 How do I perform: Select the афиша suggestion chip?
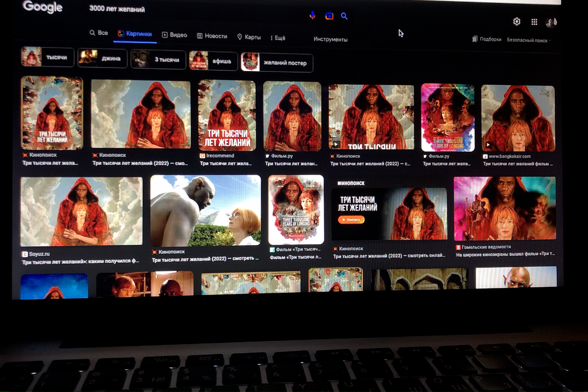point(213,61)
